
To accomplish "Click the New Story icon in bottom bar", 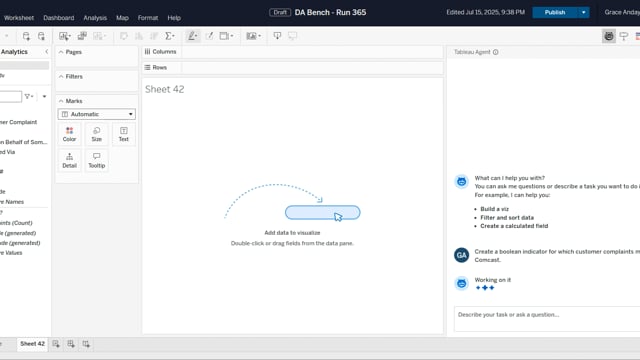I will (86, 344).
